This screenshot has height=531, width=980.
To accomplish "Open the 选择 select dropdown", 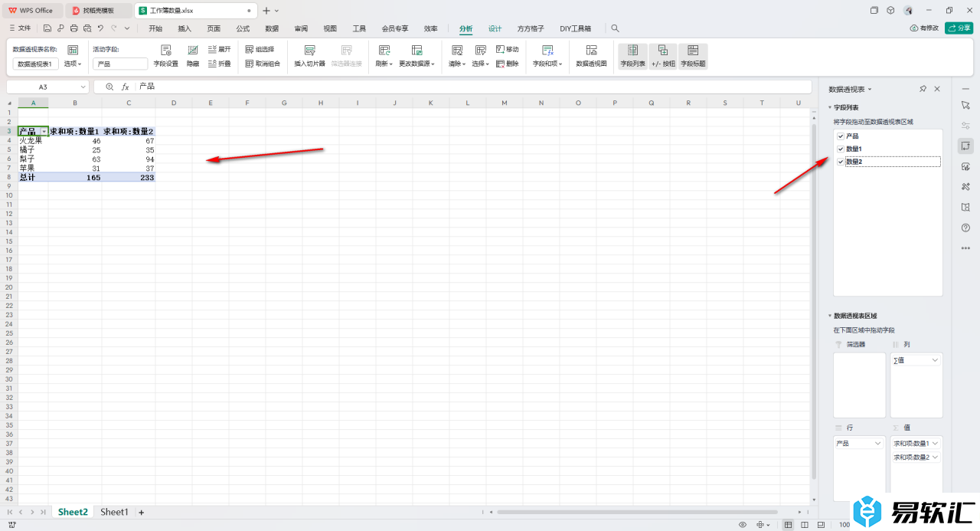I will pyautogui.click(x=481, y=64).
